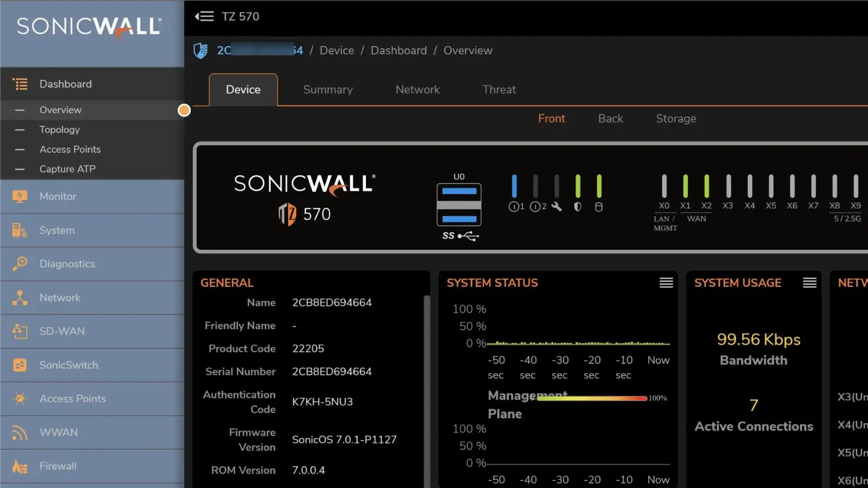
Task: Click the Active Connections count 7
Action: (754, 406)
